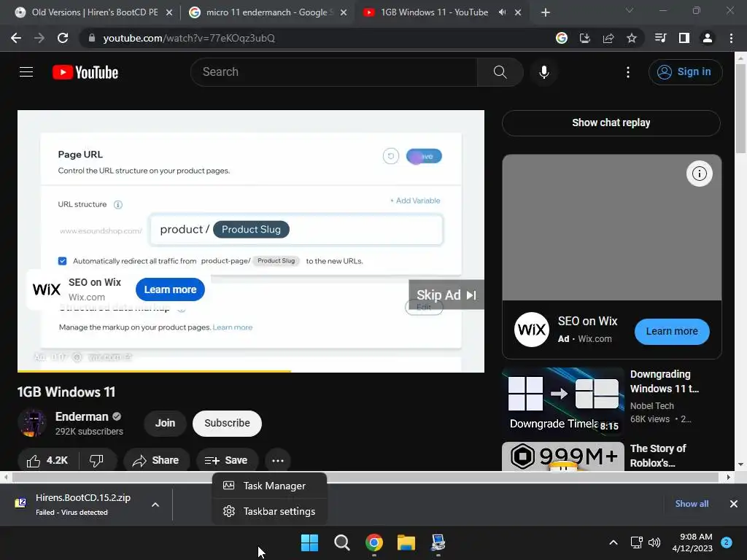Open a new browser tab
Image resolution: width=747 pixels, height=560 pixels.
point(546,12)
